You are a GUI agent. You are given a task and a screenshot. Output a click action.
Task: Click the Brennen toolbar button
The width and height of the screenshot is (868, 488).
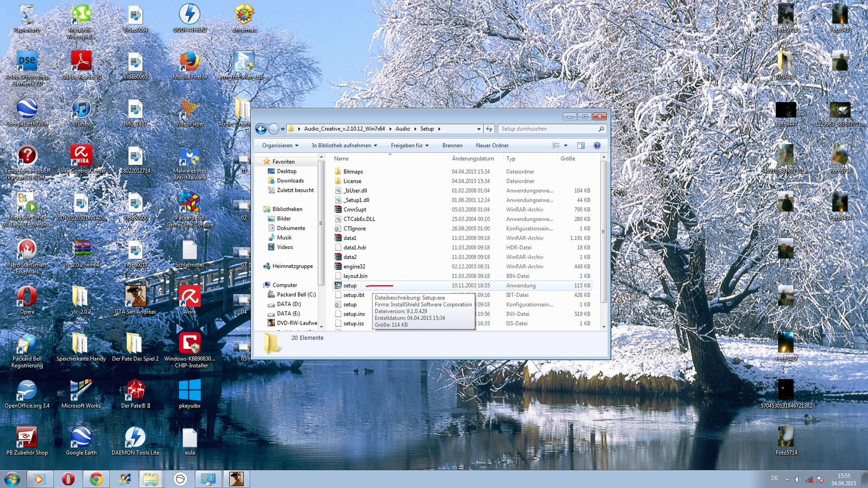pyautogui.click(x=452, y=146)
